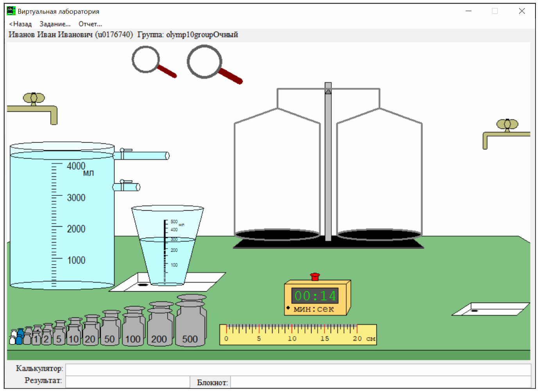Turn the left water tap valve

(x=34, y=98)
